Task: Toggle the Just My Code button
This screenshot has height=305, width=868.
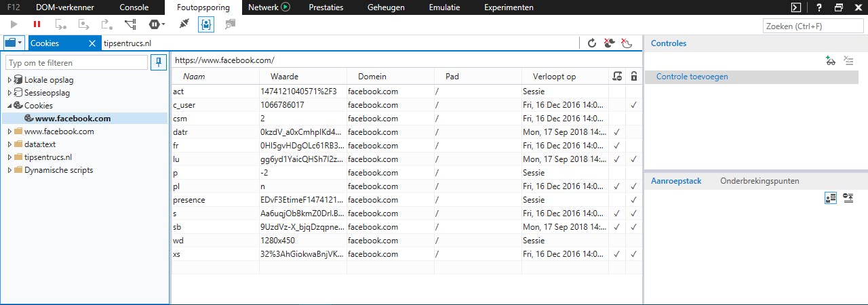Action: [x=205, y=24]
